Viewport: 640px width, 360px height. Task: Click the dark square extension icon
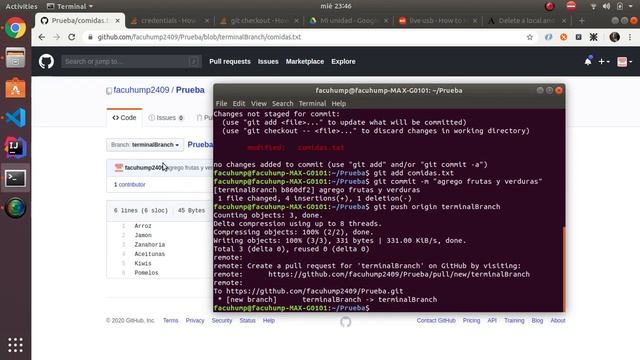coord(578,37)
